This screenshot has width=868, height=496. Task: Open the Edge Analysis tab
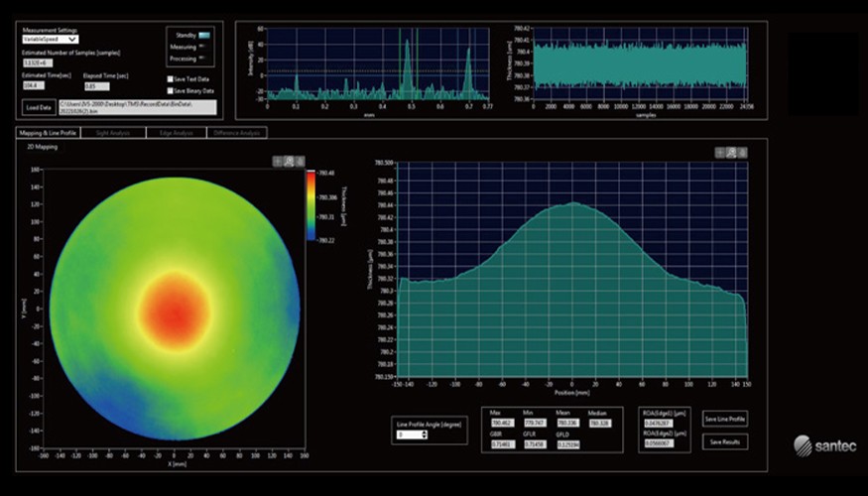tap(176, 133)
